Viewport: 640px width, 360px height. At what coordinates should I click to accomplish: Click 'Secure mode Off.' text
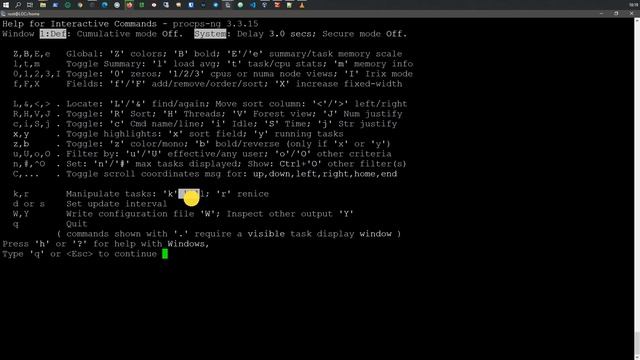click(x=364, y=34)
